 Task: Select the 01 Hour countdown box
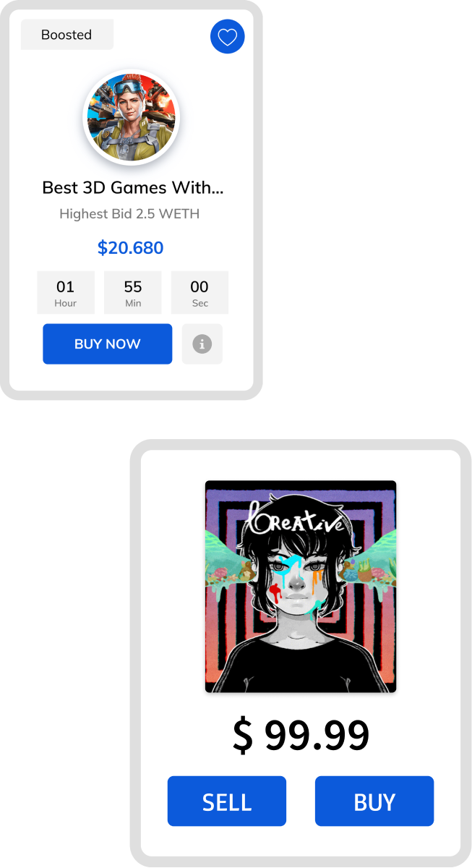click(66, 292)
